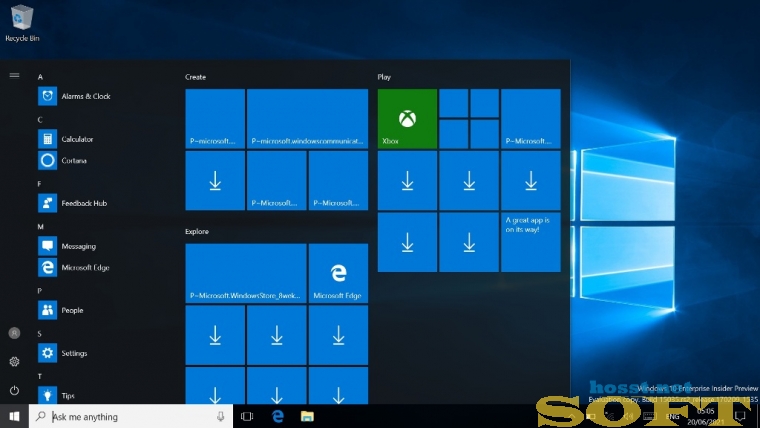760x428 pixels.
Task: Expand the Start menu hamburger button
Action: tap(15, 76)
